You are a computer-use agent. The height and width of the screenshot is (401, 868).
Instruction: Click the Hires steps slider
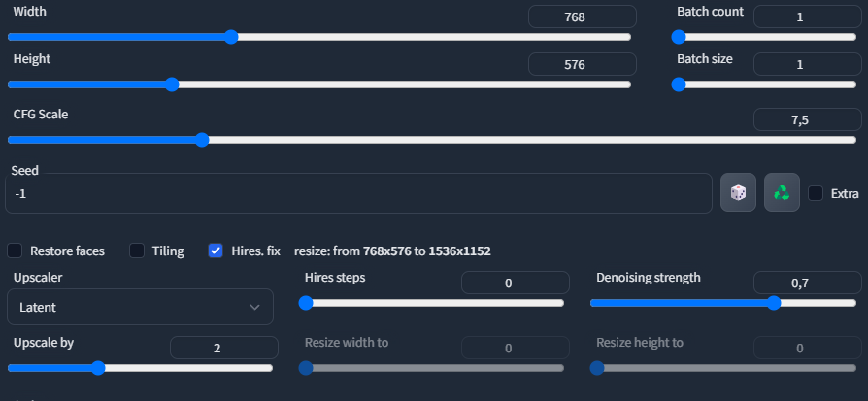click(x=431, y=303)
